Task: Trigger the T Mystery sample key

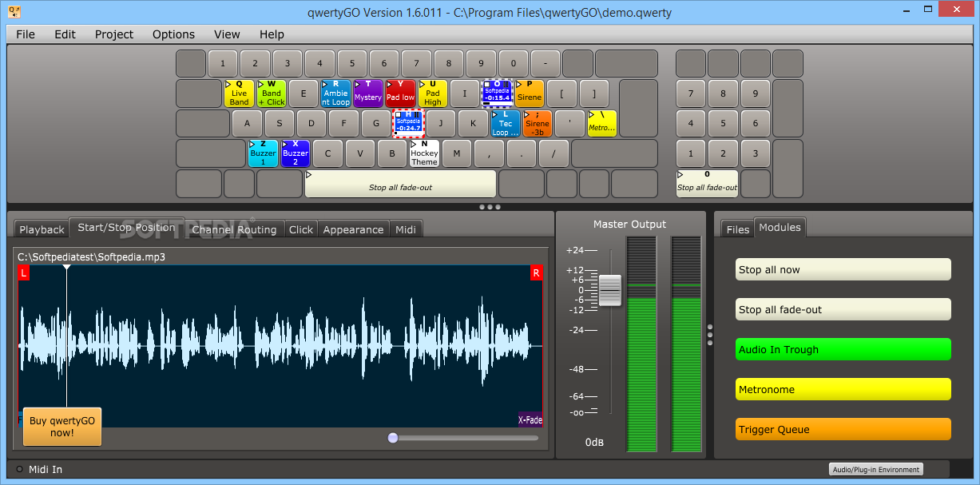Action: (x=368, y=93)
